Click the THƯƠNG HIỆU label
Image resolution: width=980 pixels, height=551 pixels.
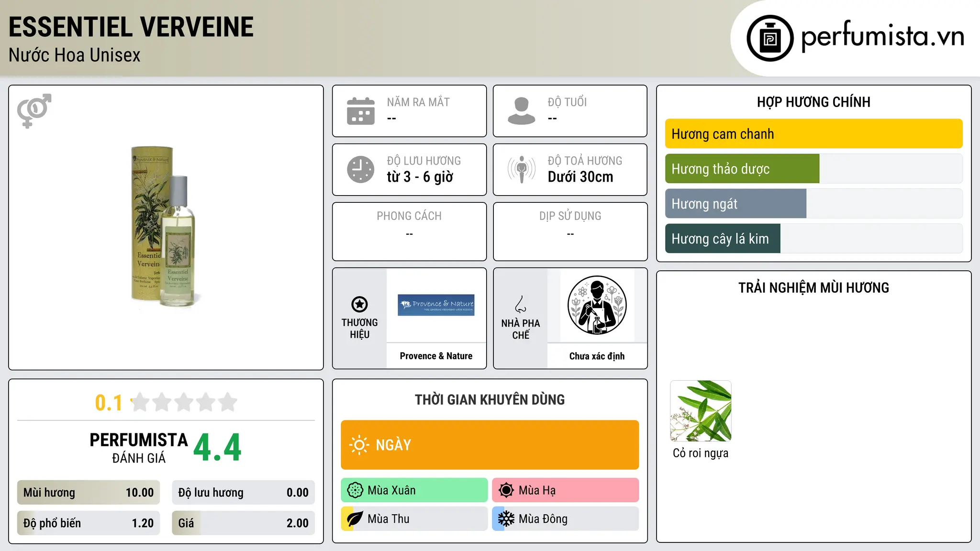click(359, 329)
